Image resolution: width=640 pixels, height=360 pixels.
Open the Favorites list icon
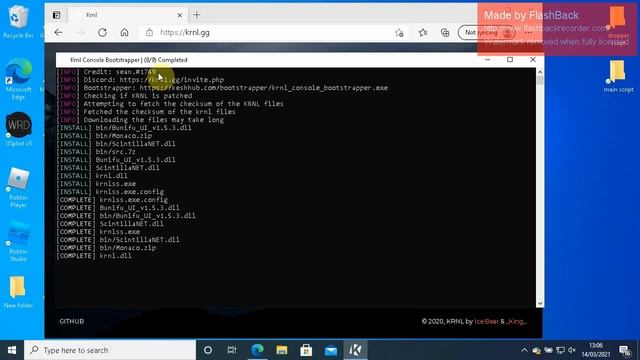[x=423, y=33]
